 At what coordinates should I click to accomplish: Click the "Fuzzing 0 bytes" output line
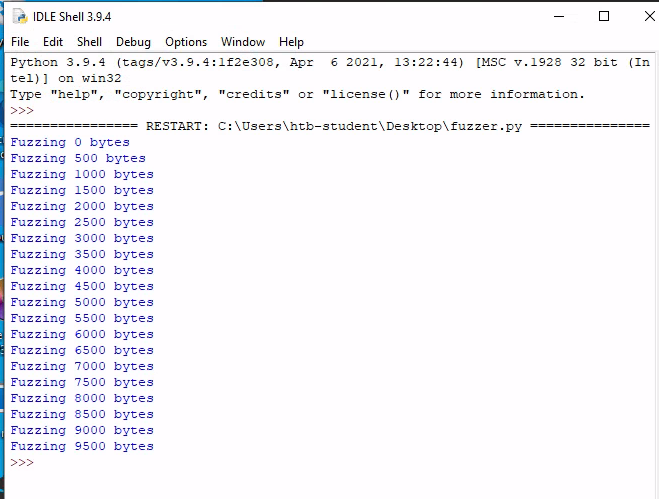pyautogui.click(x=70, y=142)
